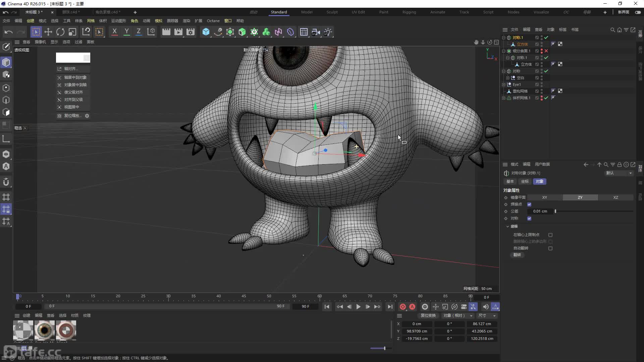Image resolution: width=644 pixels, height=362 pixels.
Task: Lock the Z axis
Action: click(x=139, y=32)
